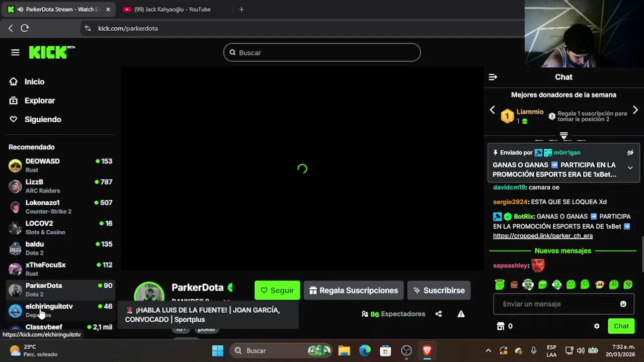Click username sapeashley in chat
Image resolution: width=644 pixels, height=362 pixels.
coord(510,265)
